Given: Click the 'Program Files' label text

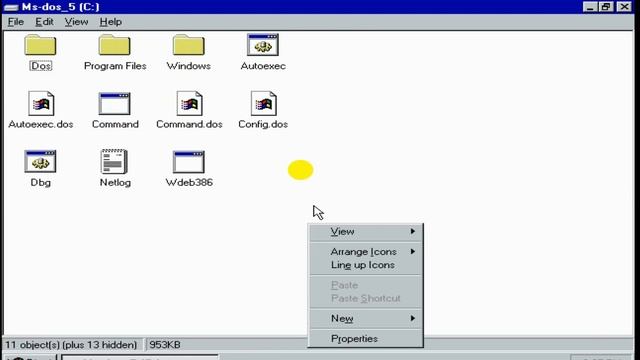Looking at the screenshot, I should pos(115,66).
